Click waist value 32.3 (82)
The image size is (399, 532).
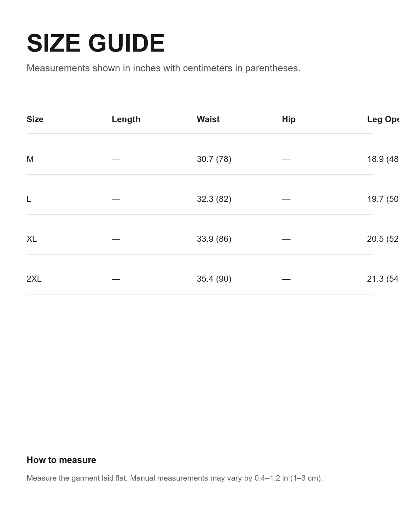pos(214,199)
